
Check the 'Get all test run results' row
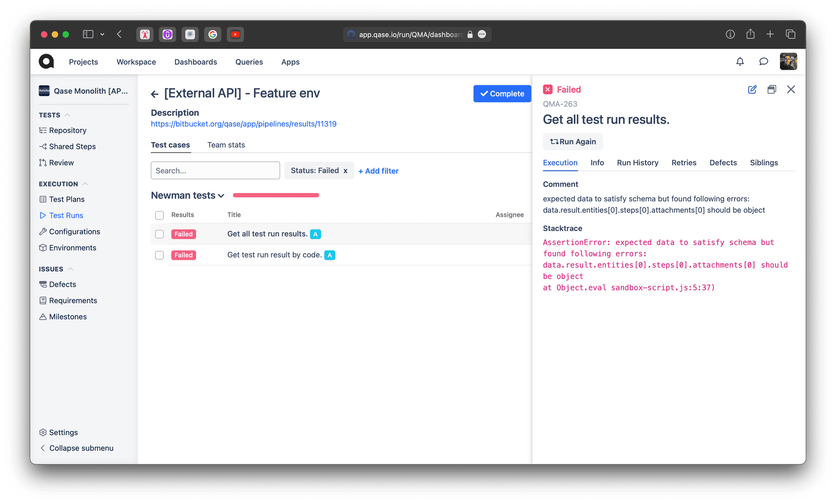[159, 234]
